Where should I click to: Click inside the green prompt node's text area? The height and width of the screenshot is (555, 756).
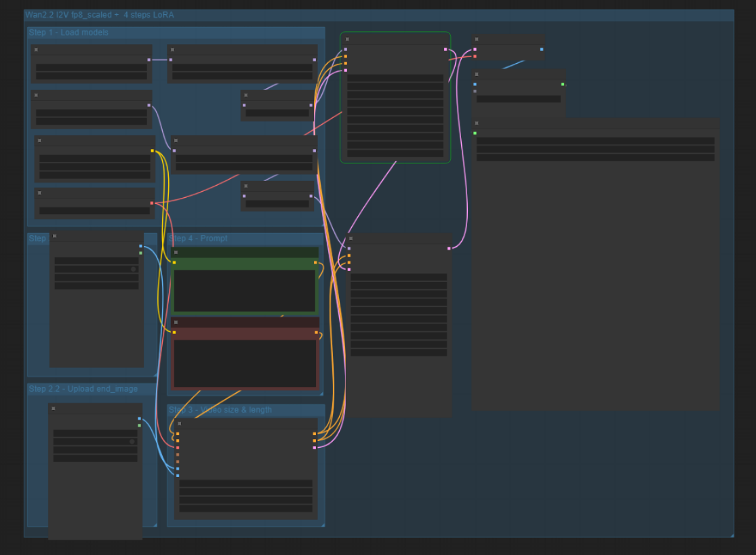(x=245, y=291)
